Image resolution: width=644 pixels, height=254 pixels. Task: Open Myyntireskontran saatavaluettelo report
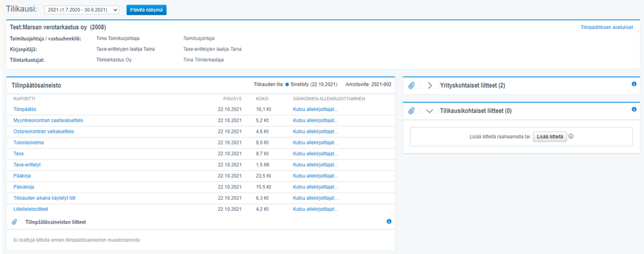pos(48,120)
